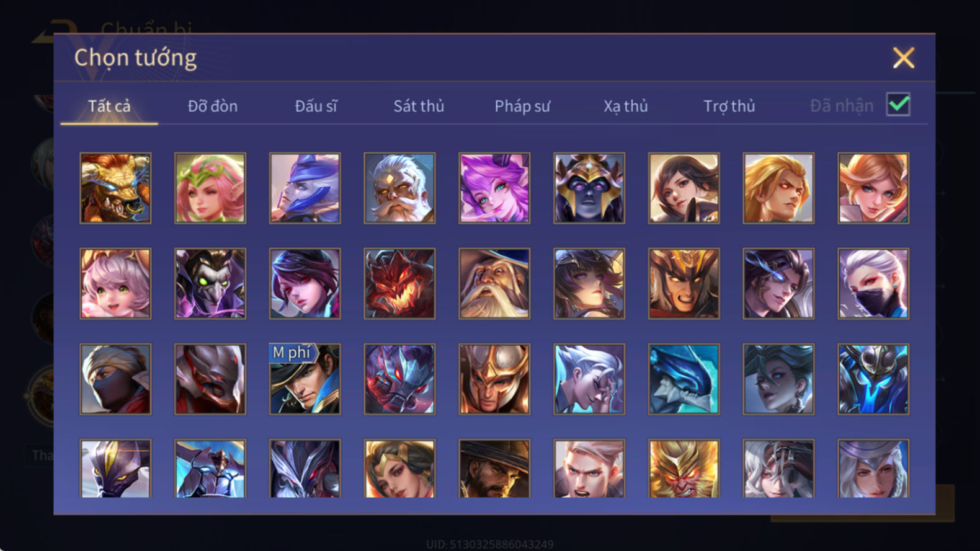The image size is (980, 551).
Task: Select the golden lion beast hero portrait
Action: [115, 188]
